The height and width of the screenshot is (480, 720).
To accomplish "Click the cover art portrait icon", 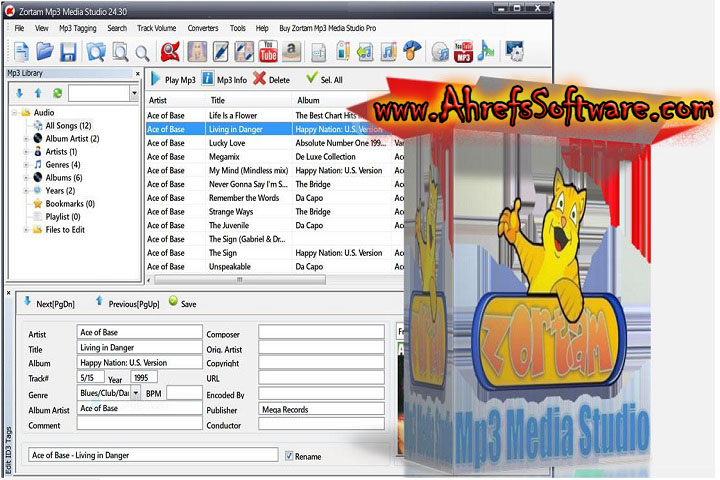I will [x=197, y=51].
